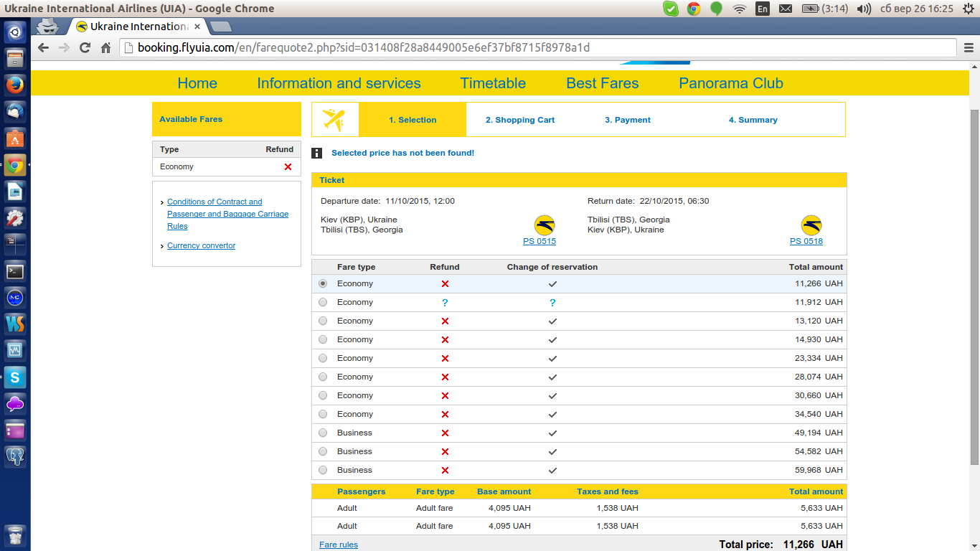
Task: Open the Chrome hamburger menu
Action: coord(969,48)
